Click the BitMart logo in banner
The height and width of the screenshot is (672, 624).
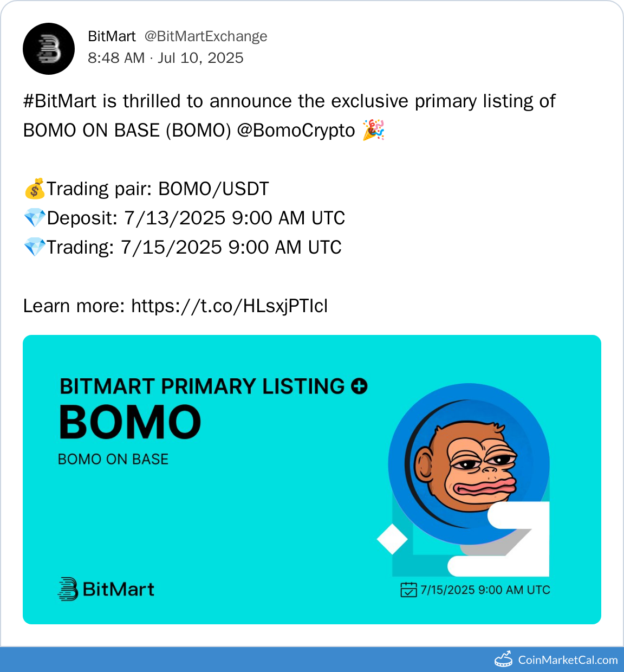pos(106,589)
